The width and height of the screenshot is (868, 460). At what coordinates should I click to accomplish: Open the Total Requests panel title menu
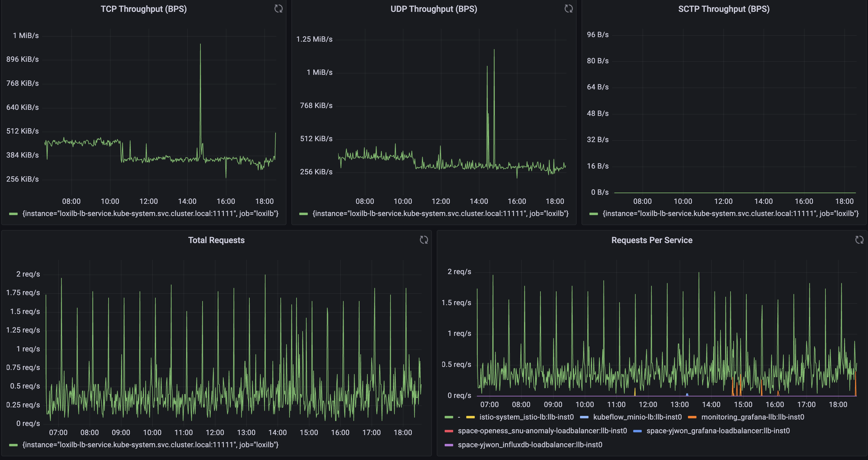click(x=216, y=240)
